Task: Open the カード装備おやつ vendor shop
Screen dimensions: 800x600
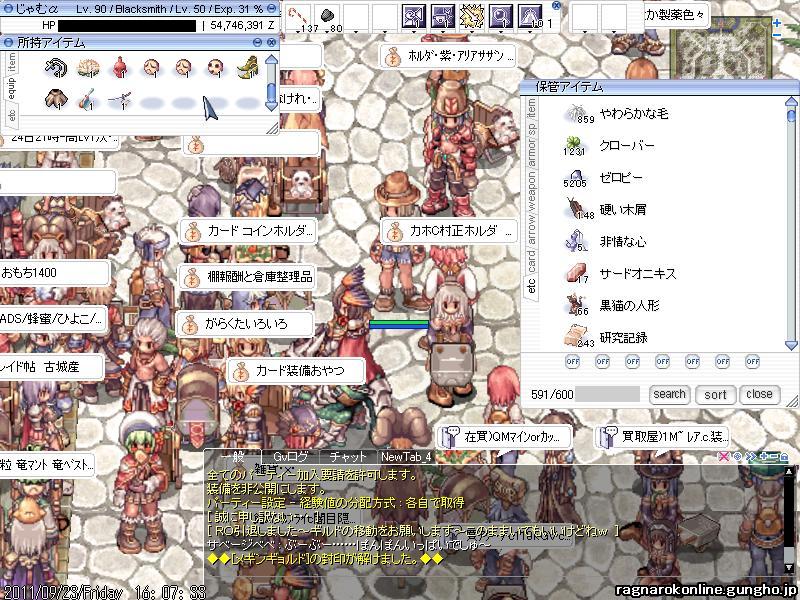Action: [296, 371]
